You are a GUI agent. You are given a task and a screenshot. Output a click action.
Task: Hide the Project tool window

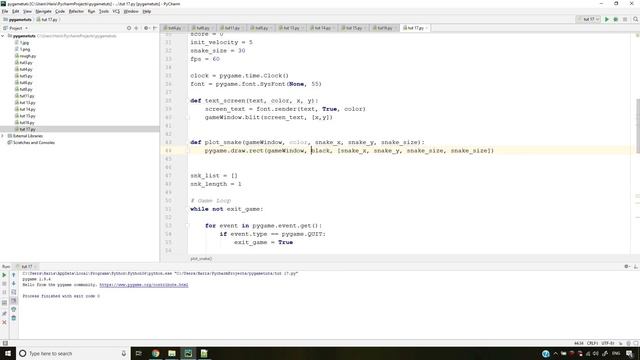pyautogui.click(x=155, y=28)
